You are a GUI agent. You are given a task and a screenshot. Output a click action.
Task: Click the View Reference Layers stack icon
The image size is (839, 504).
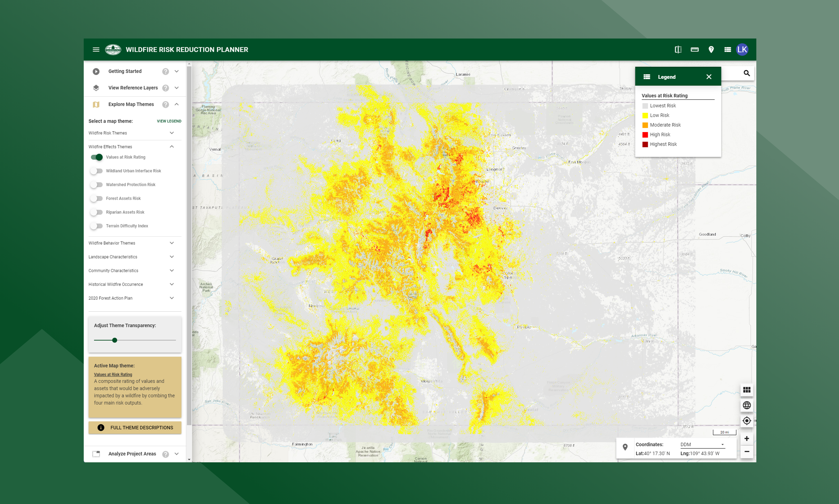coord(96,88)
